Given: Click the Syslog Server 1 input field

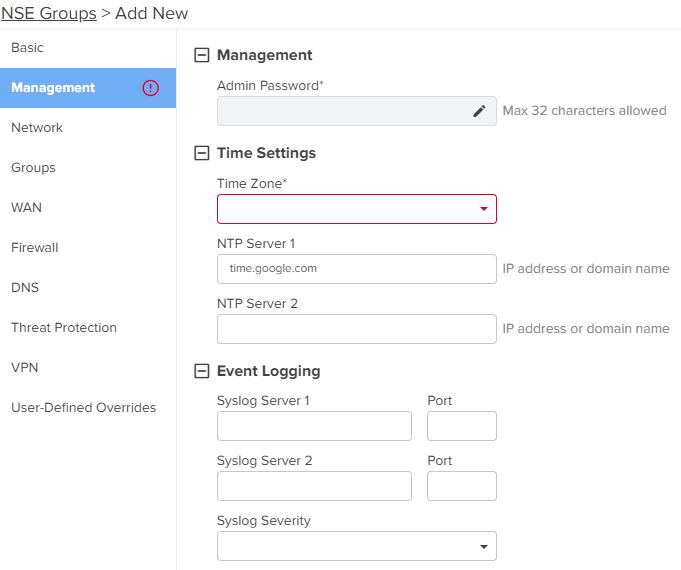Looking at the screenshot, I should click(x=314, y=426).
